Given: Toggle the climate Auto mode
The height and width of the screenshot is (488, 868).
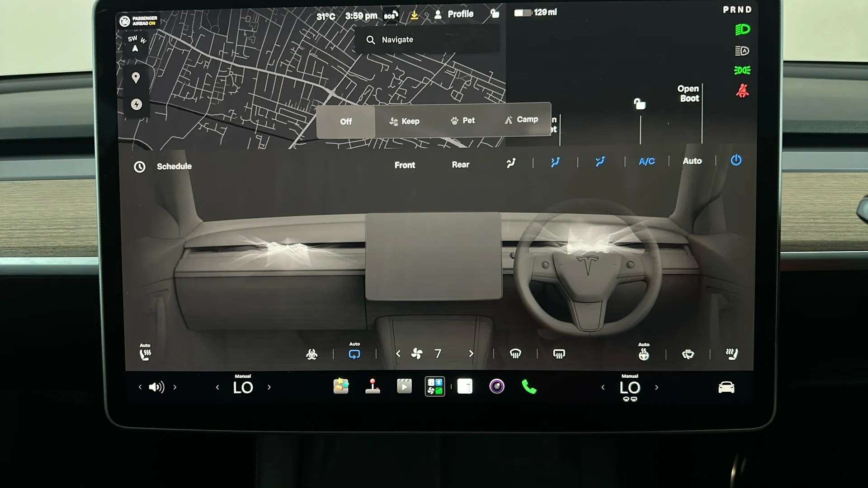Looking at the screenshot, I should [692, 161].
